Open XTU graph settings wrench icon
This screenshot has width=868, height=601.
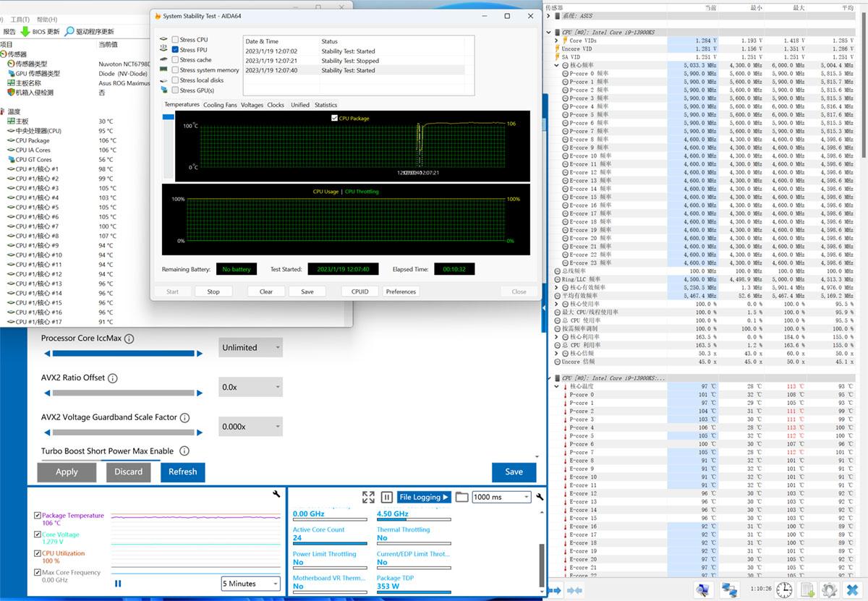coord(276,494)
